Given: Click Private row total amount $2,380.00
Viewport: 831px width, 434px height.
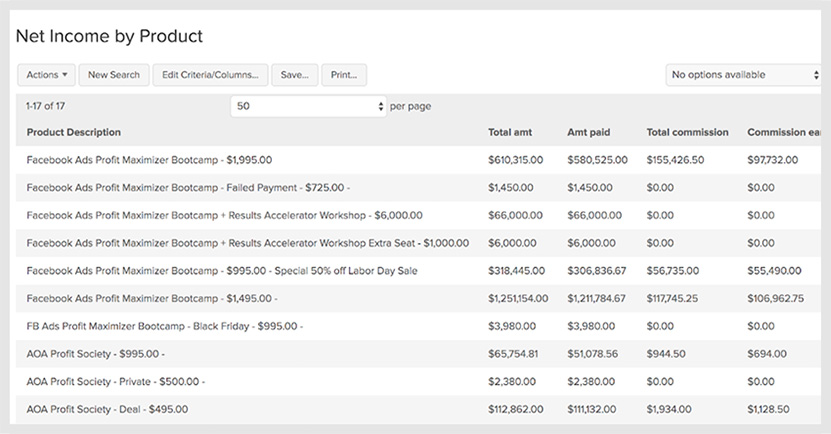Looking at the screenshot, I should (512, 382).
